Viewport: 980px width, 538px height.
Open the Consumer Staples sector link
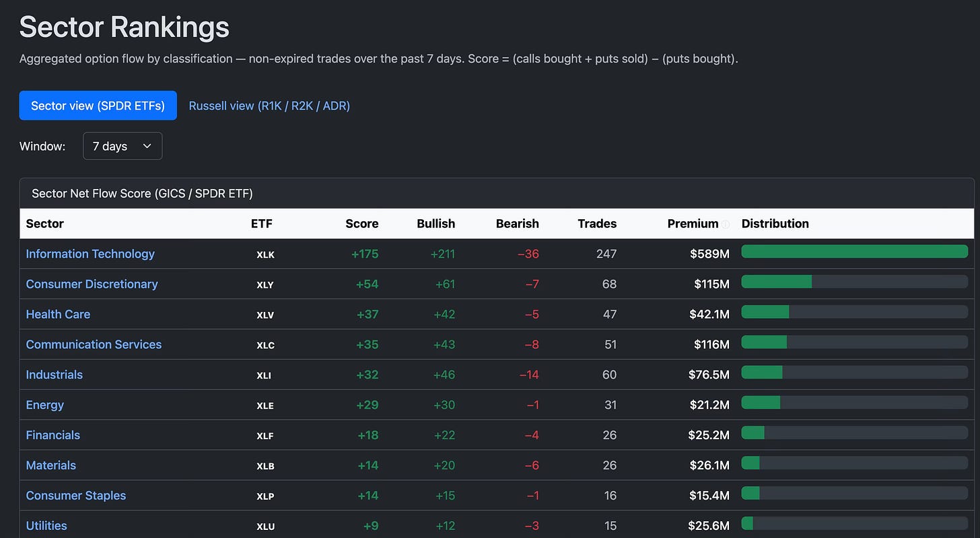click(x=76, y=496)
